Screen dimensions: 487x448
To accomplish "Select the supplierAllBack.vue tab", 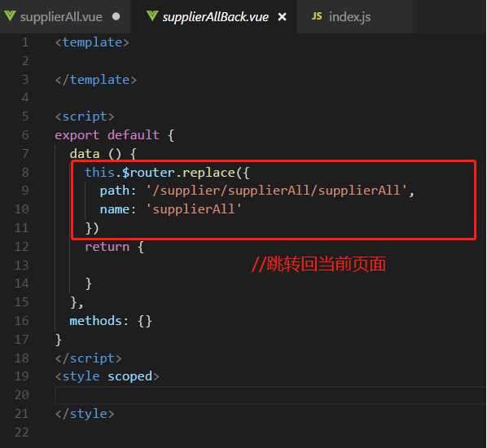I will point(215,17).
